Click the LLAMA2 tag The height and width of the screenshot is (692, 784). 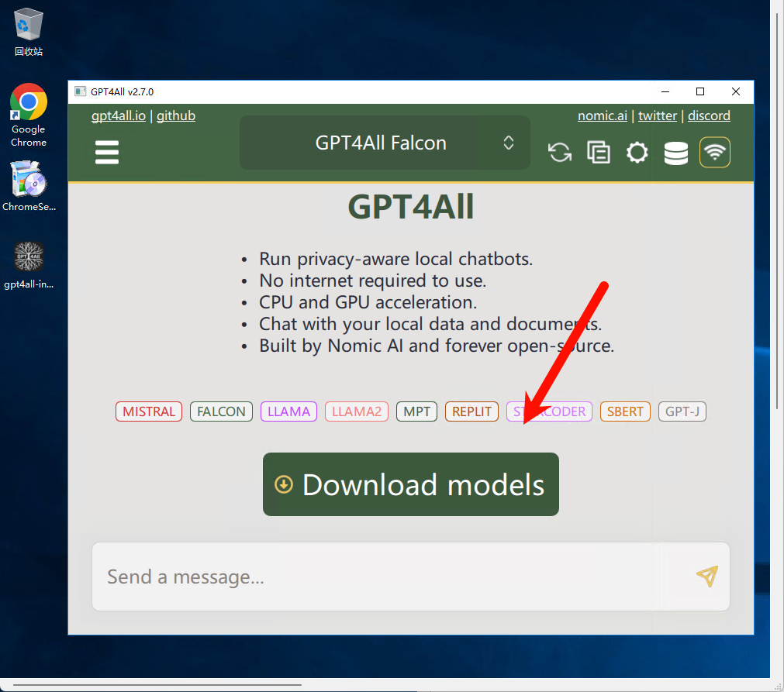[x=357, y=411]
